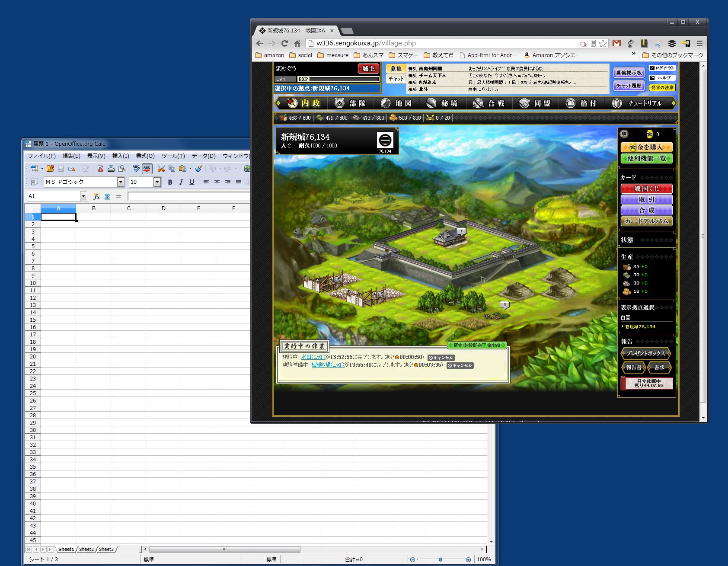The width and height of the screenshot is (728, 566).
Task: Click Gmail extension icon in Chrome
Action: pyautogui.click(x=617, y=43)
